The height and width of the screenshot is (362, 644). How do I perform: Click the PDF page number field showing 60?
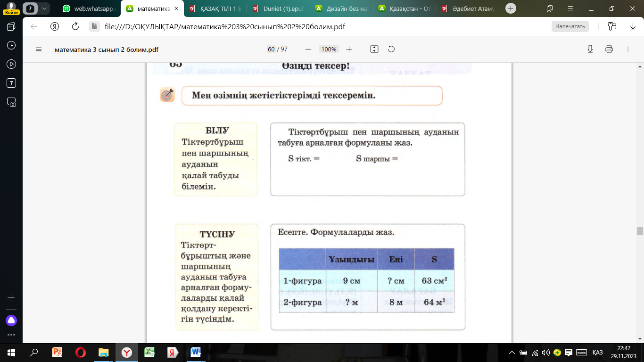tap(271, 49)
